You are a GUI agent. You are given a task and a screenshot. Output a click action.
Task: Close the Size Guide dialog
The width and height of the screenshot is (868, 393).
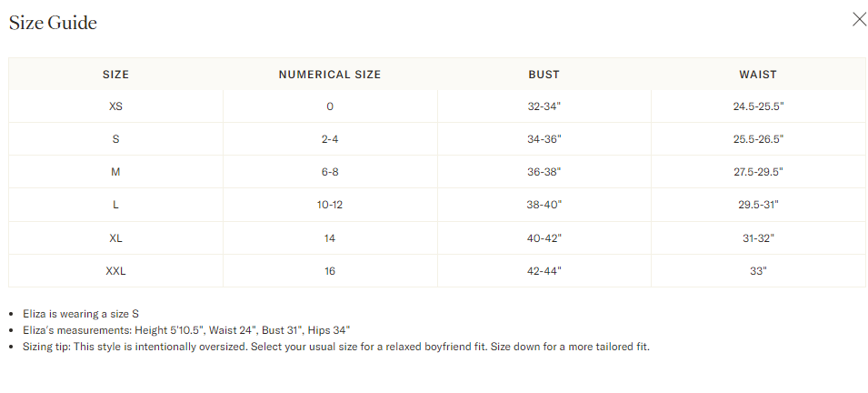tap(859, 19)
